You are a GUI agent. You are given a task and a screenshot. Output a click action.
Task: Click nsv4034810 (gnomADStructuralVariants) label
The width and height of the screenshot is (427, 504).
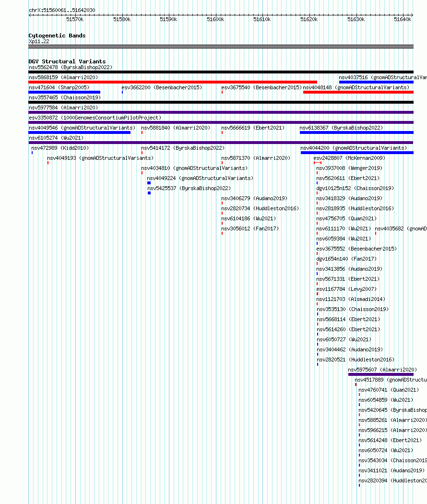coord(194,168)
